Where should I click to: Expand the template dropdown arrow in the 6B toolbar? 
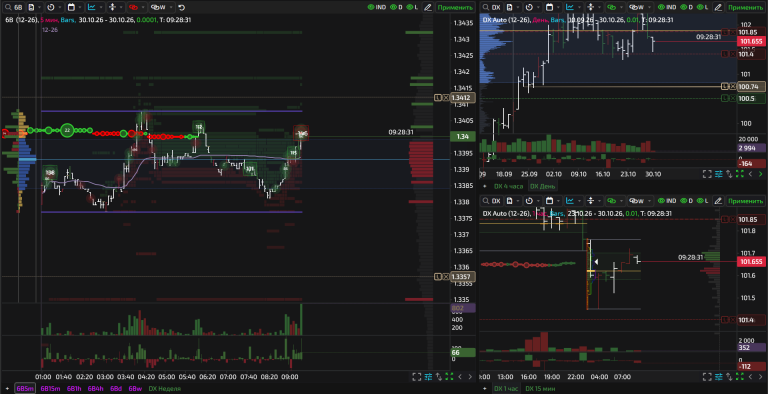[39, 7]
